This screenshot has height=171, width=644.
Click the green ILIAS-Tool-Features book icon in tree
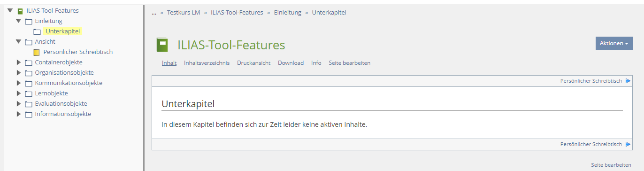[x=20, y=11]
